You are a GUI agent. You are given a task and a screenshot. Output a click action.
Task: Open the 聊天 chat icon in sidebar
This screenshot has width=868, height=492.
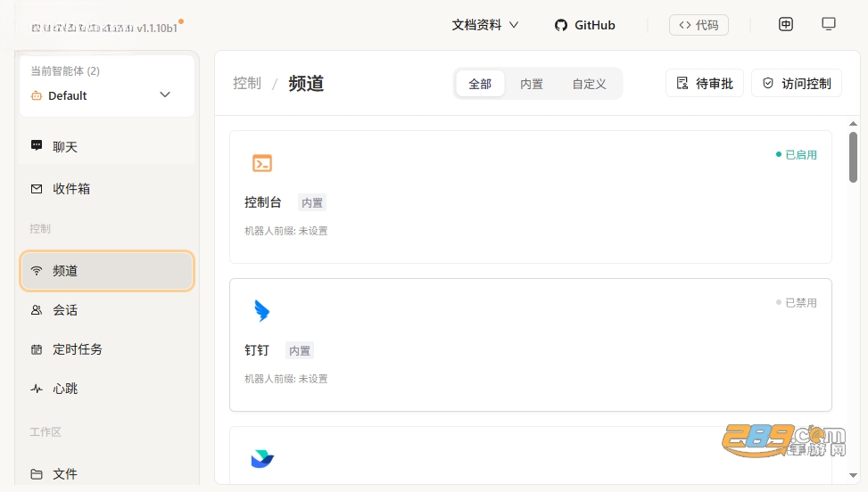click(37, 145)
